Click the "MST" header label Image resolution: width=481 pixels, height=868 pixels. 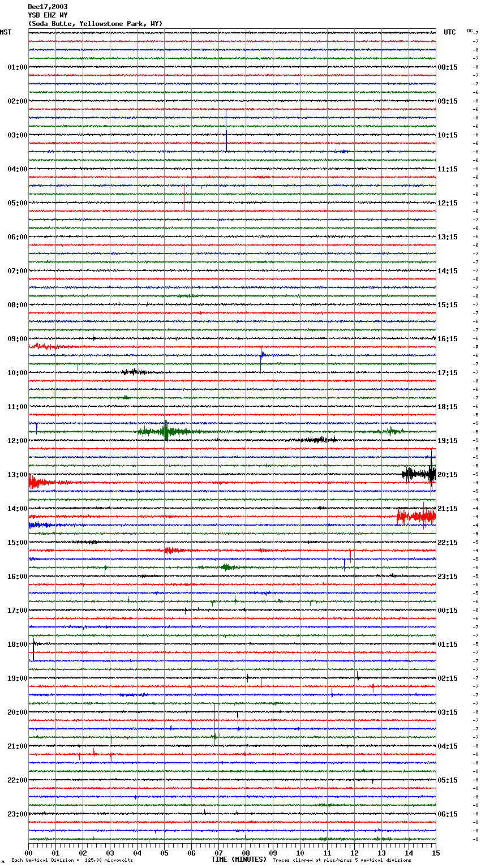point(6,32)
